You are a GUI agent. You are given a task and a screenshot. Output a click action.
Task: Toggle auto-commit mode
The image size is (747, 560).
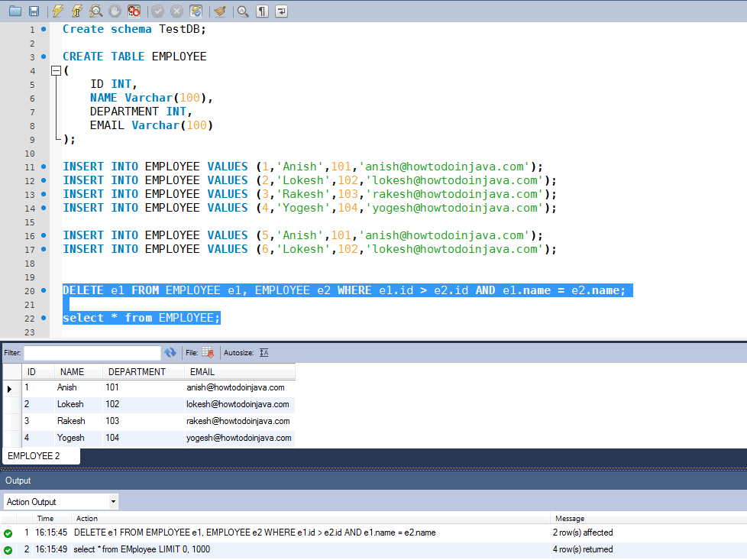coord(194,11)
